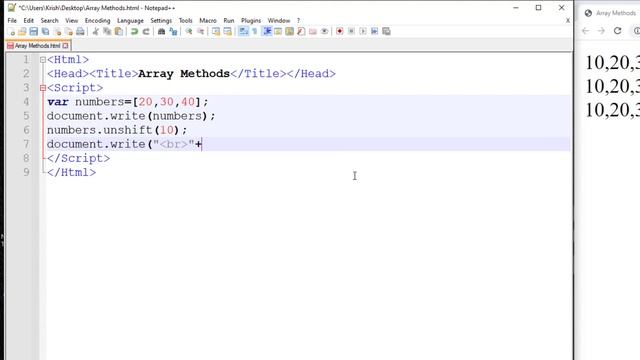This screenshot has height=360, width=640.
Task: Toggle synchronized vertical scrolling
Action: (216, 31)
